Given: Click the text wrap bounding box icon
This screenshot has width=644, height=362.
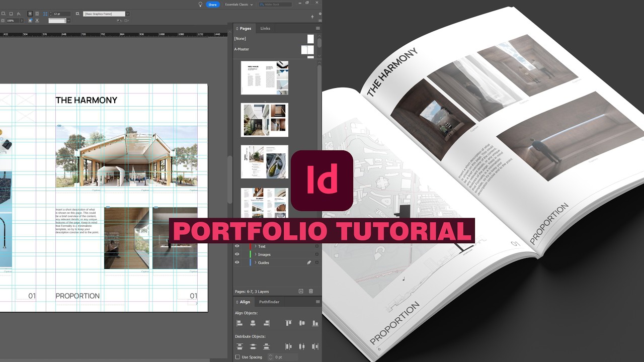Looking at the screenshot, I should tap(37, 14).
